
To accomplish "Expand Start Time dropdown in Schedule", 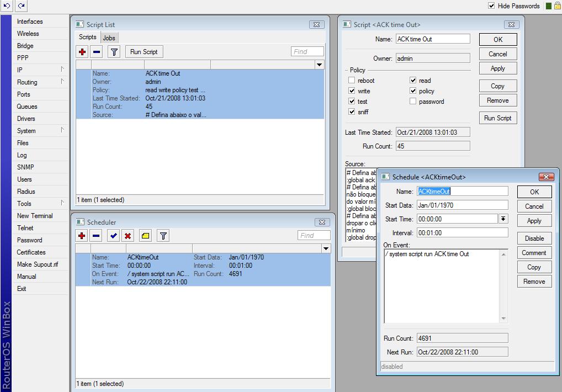I will pos(503,219).
